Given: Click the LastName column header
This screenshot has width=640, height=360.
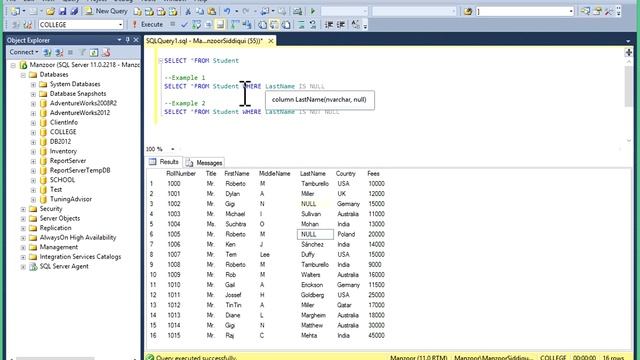Looking at the screenshot, I should click(x=313, y=174).
